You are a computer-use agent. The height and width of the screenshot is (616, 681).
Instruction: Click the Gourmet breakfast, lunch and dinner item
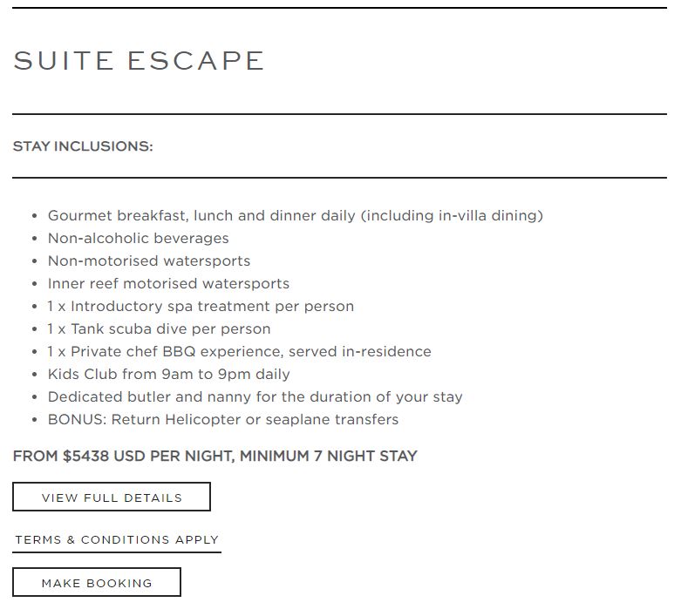295,215
